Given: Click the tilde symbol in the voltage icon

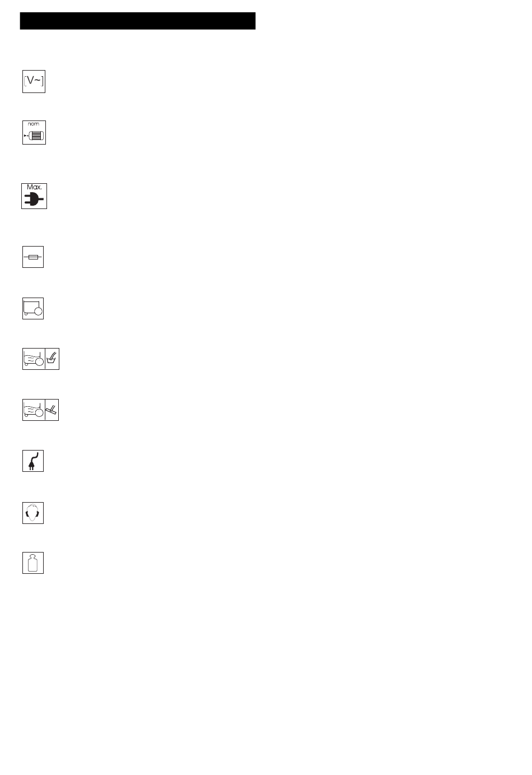Looking at the screenshot, I should pos(39,81).
